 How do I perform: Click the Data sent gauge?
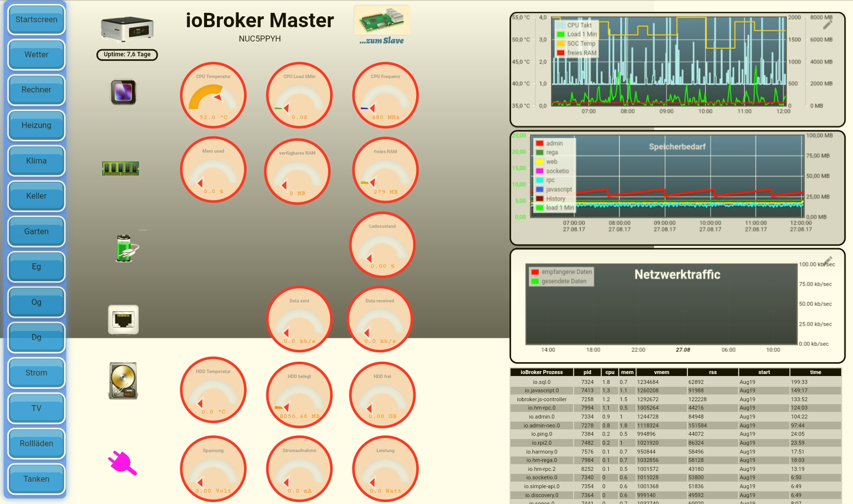(x=299, y=319)
